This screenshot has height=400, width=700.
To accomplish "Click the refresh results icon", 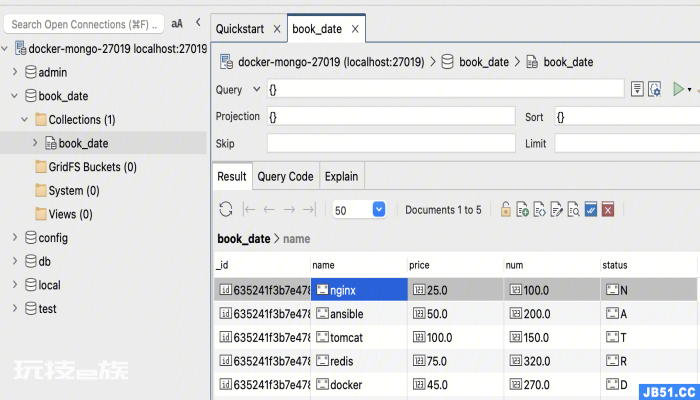I will [226, 209].
